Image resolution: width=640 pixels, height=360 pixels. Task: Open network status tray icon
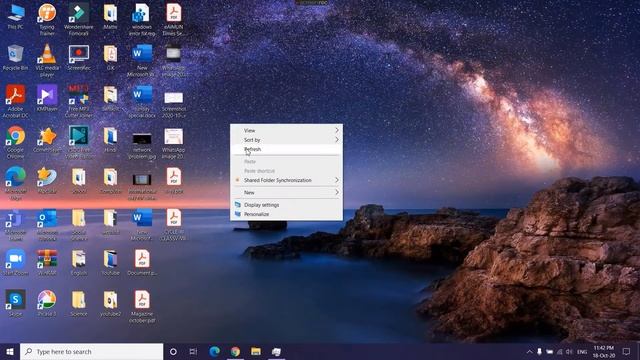point(560,351)
